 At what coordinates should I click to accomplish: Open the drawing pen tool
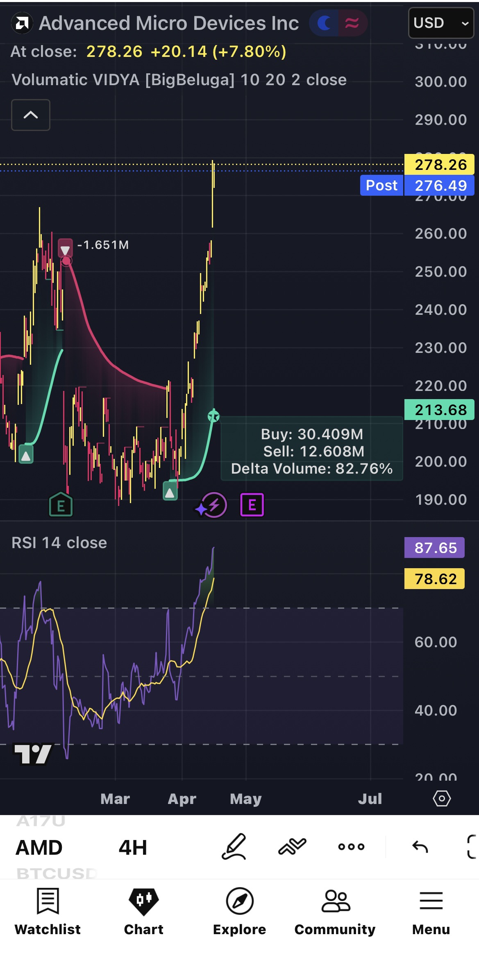point(234,847)
